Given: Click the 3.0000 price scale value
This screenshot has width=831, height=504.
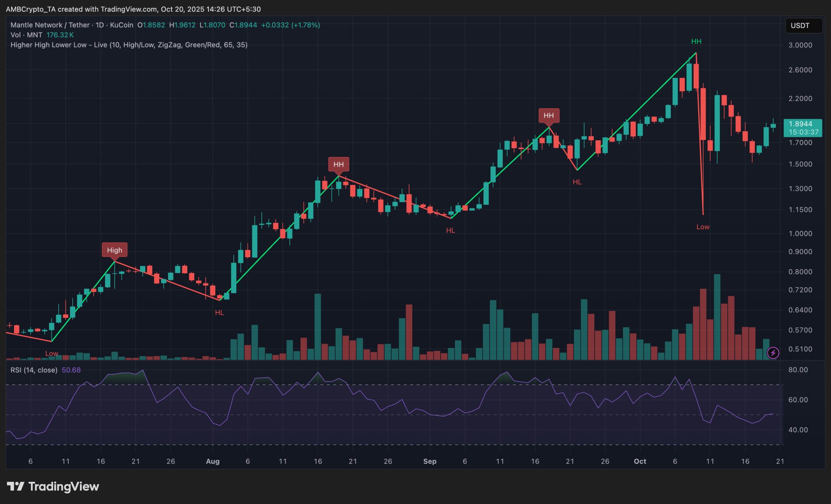Looking at the screenshot, I should [800, 45].
